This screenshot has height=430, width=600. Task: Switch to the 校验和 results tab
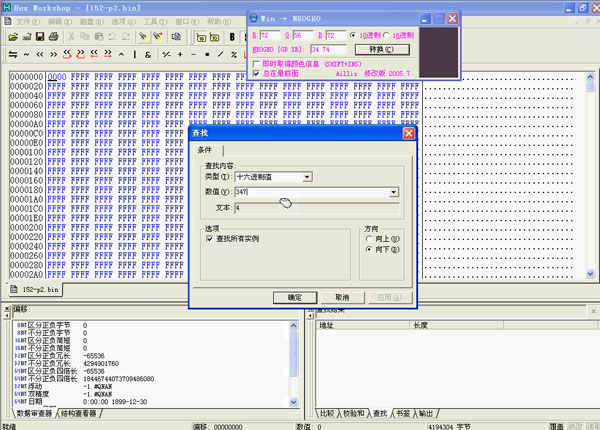354,414
